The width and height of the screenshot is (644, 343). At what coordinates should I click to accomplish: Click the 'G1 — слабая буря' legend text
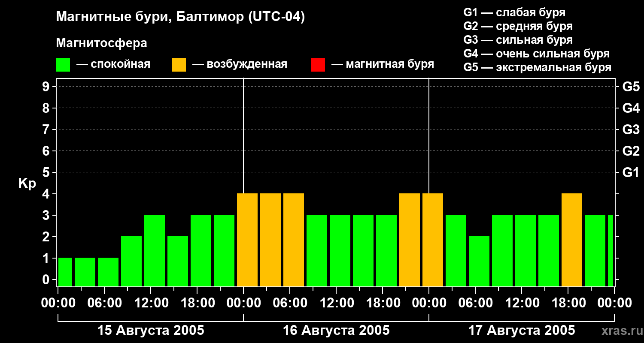coord(514,12)
